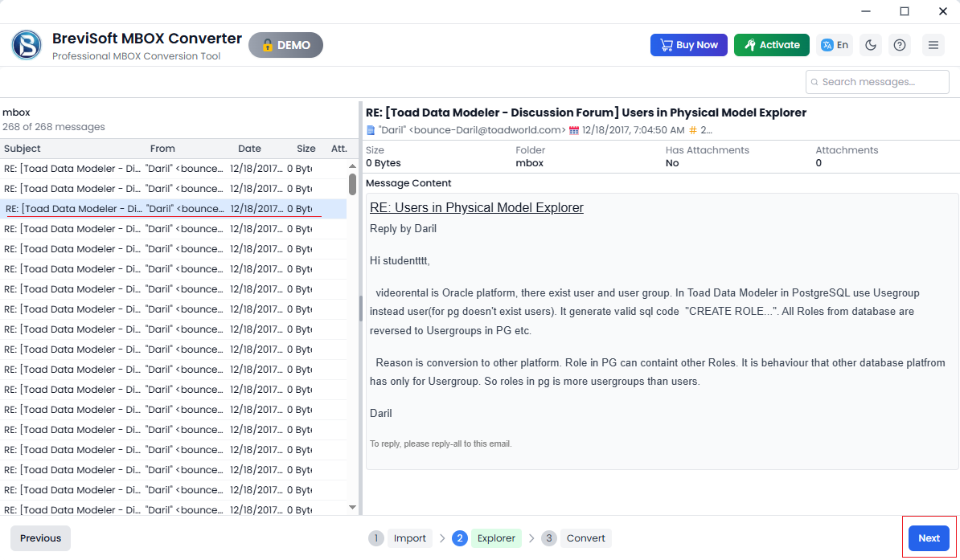960x560 pixels.
Task: Click the BreviSoft logo icon
Action: [x=27, y=45]
